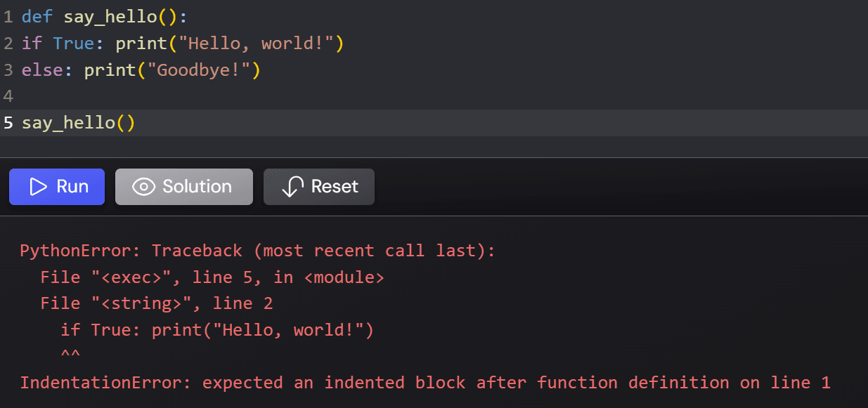Click the if True print statement line
This screenshot has width=868, height=408.
176,43
